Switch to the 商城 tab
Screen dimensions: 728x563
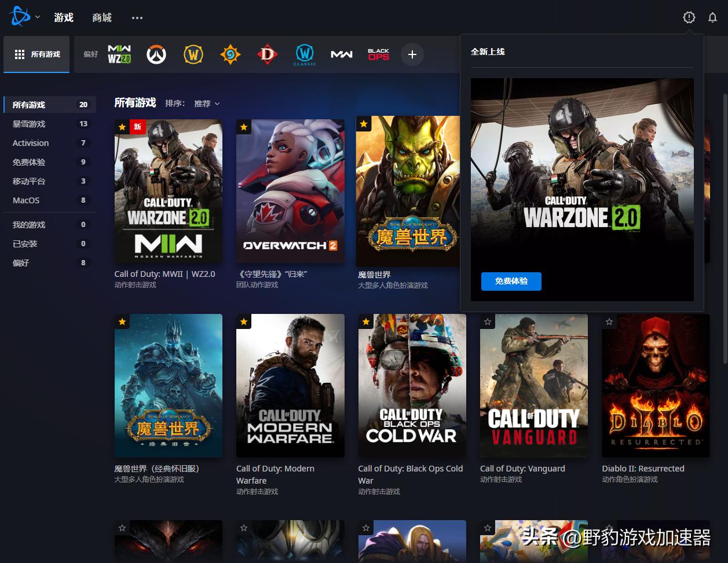102,17
